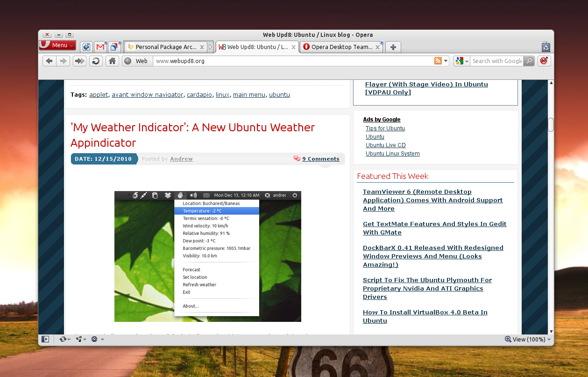Open the DockBarX 0.41 Released article
This screenshot has width=588, height=377.
pyautogui.click(x=433, y=256)
